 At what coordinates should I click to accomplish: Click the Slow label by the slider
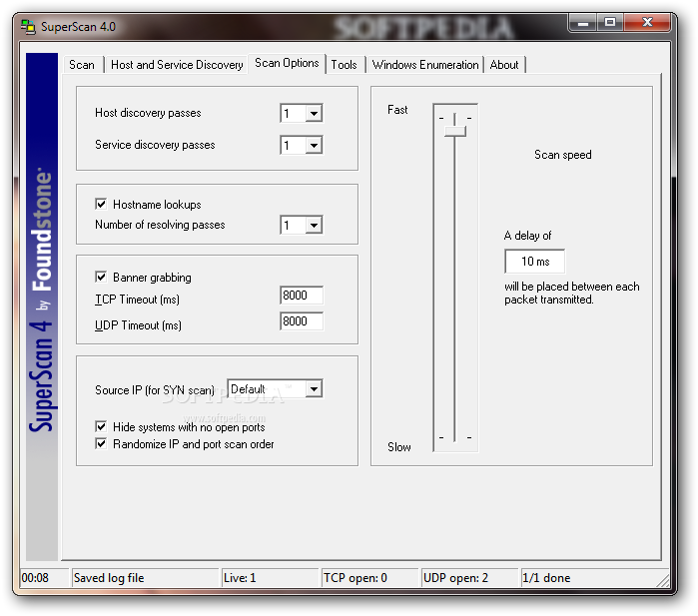point(399,447)
